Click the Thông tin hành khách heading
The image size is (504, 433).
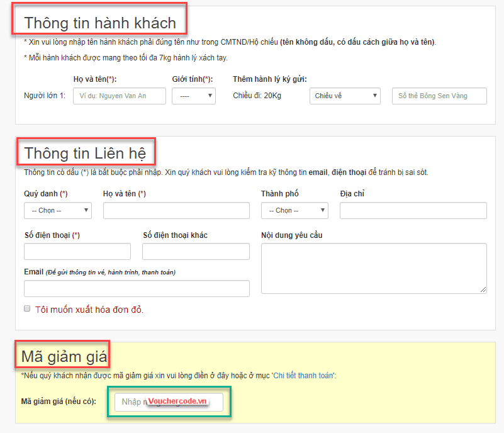pos(99,23)
